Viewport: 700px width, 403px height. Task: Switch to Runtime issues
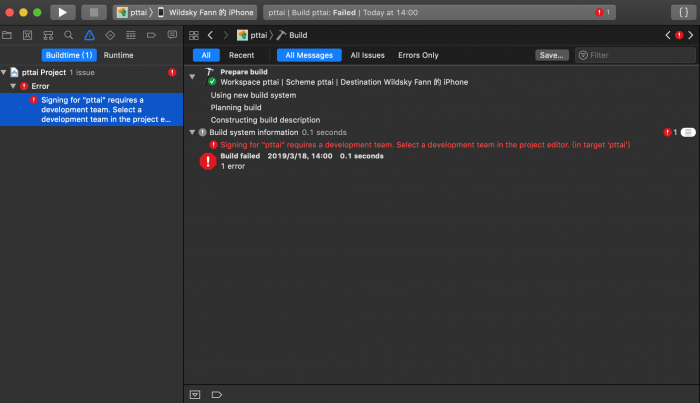tap(118, 55)
